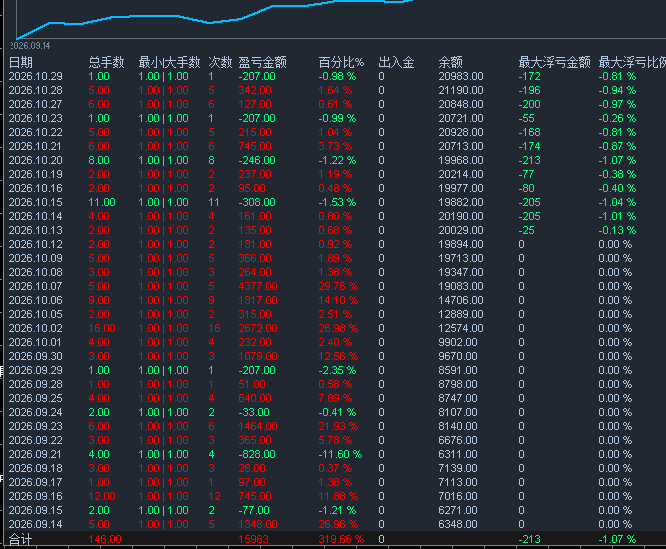Image resolution: width=666 pixels, height=549 pixels.
Task: Click profit 745.00 on 2026.10.21 row
Action: 254,146
